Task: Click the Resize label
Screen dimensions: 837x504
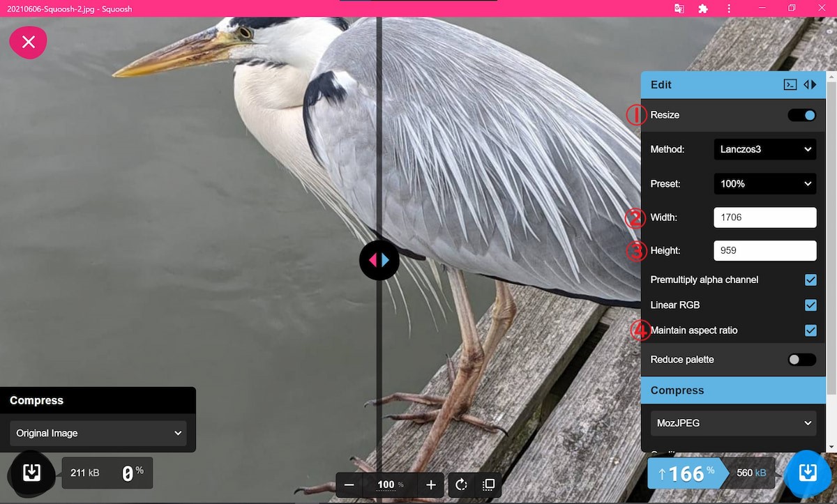Action: [x=665, y=115]
